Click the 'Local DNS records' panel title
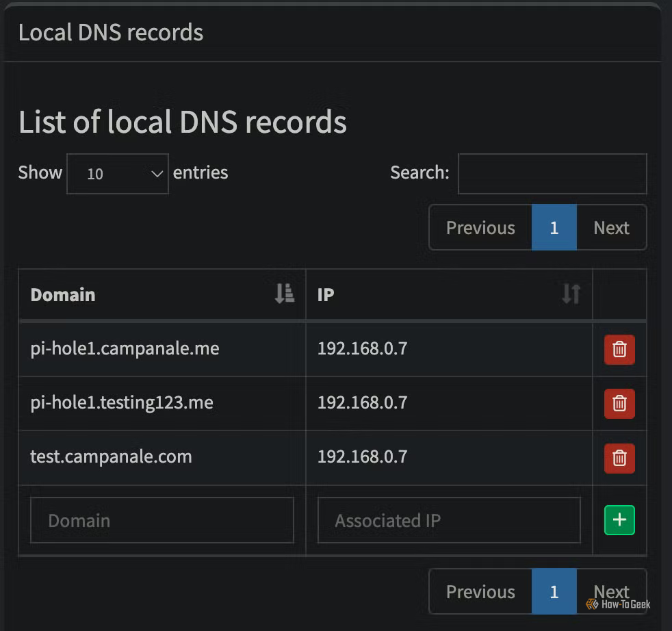This screenshot has height=631, width=672. point(111,33)
